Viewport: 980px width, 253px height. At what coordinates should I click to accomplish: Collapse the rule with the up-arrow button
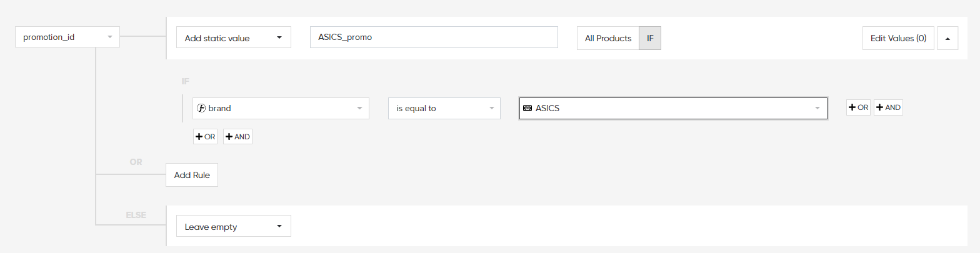[x=947, y=38]
